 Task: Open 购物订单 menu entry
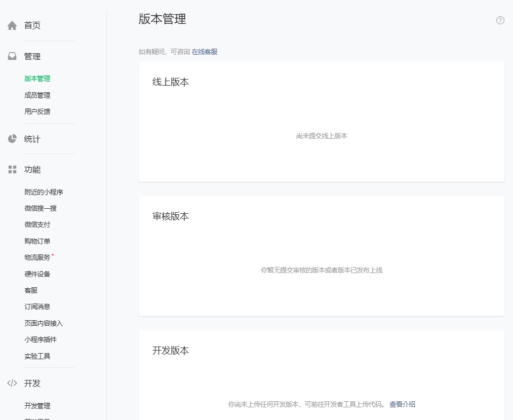(37, 241)
